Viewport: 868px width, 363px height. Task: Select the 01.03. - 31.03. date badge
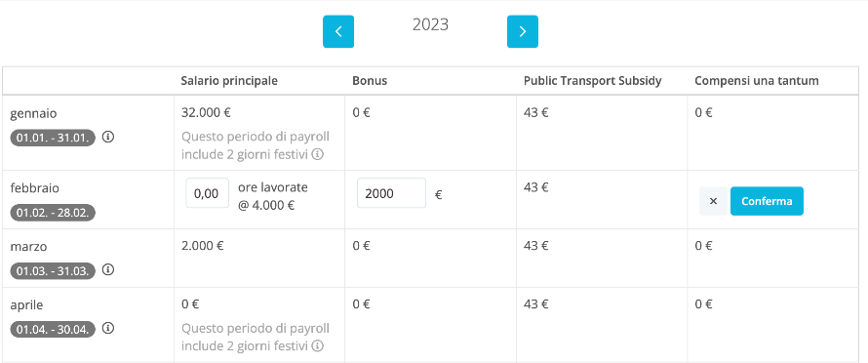coord(53,270)
